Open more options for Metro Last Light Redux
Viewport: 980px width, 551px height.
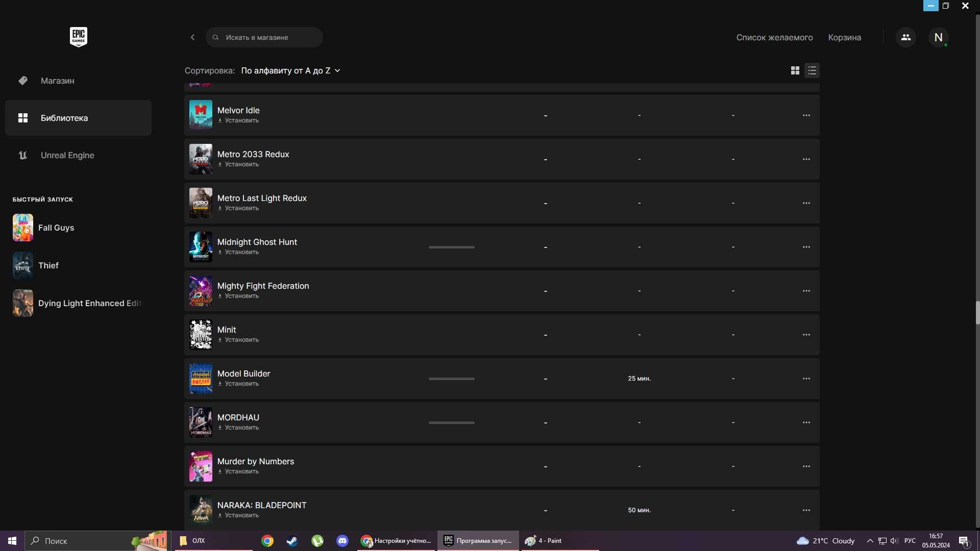(806, 203)
